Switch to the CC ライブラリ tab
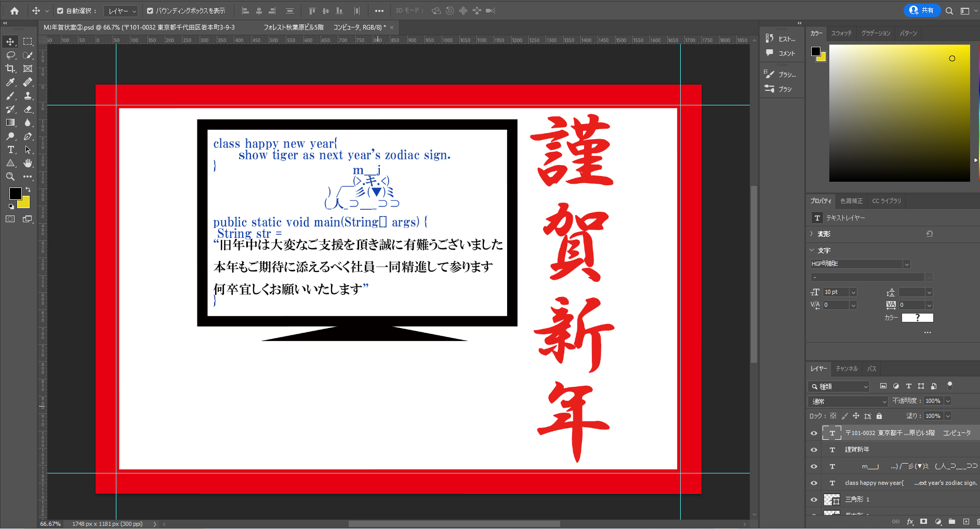980x529 pixels. pyautogui.click(x=886, y=201)
